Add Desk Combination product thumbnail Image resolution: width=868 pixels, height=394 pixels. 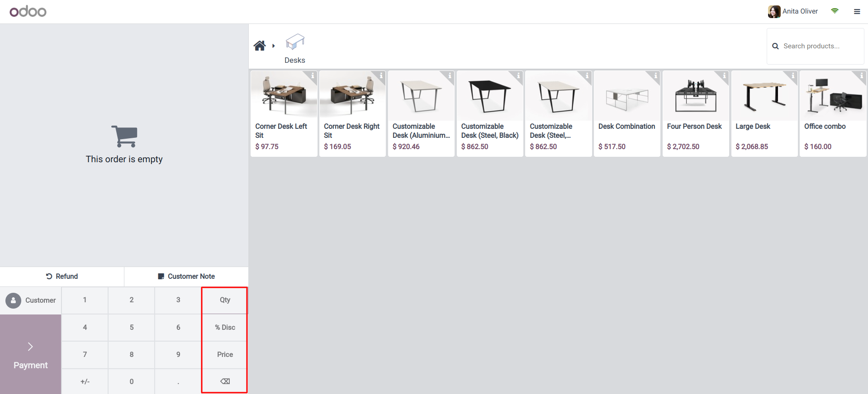pos(627,96)
